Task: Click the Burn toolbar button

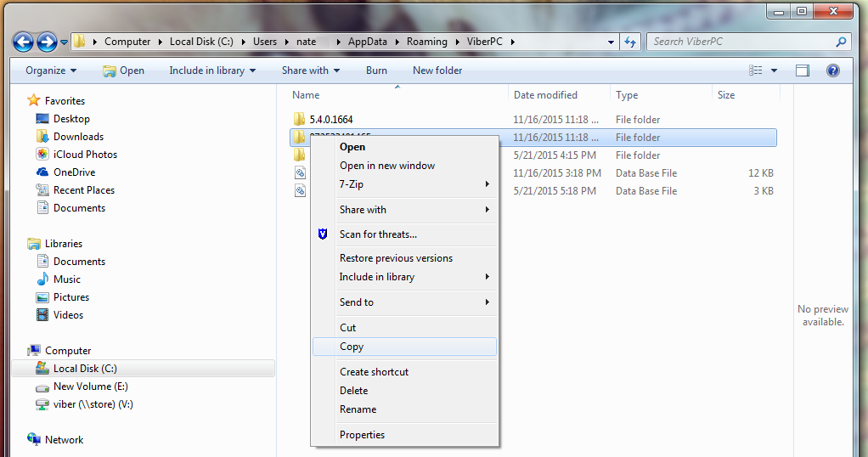Action: (x=376, y=71)
